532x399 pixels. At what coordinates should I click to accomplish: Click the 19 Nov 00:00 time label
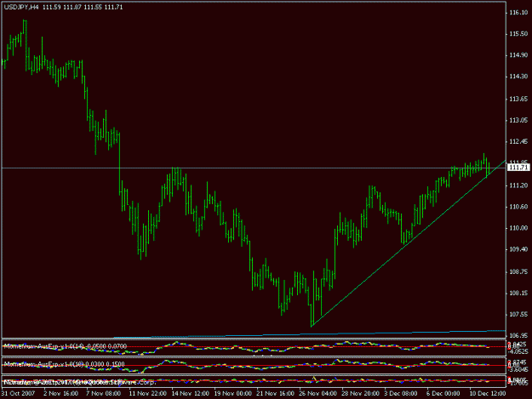(232, 394)
